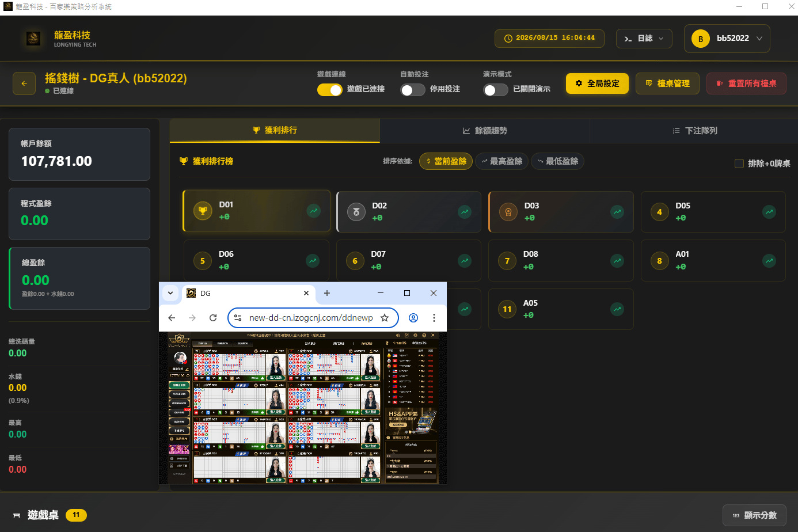This screenshot has height=532, width=798.
Task: Select the DG browser tab
Action: 249,293
